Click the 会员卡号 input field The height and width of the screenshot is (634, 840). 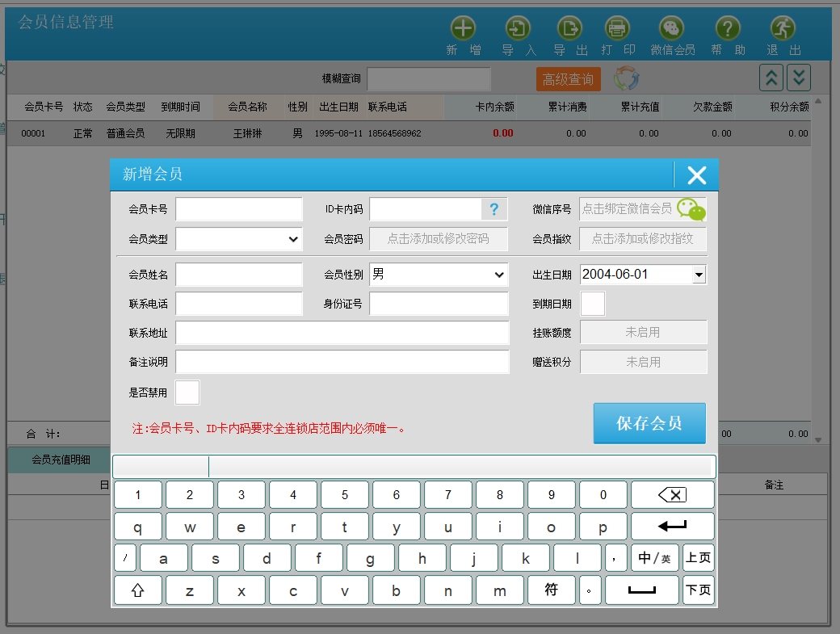pyautogui.click(x=239, y=209)
